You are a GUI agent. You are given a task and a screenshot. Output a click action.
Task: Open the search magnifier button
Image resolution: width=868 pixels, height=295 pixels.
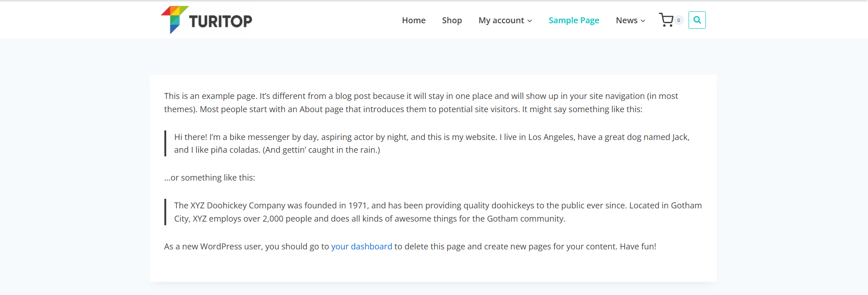[697, 20]
